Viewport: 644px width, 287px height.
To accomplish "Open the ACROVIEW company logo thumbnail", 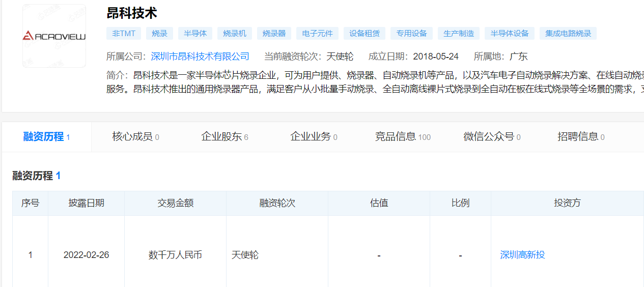I will (x=54, y=36).
